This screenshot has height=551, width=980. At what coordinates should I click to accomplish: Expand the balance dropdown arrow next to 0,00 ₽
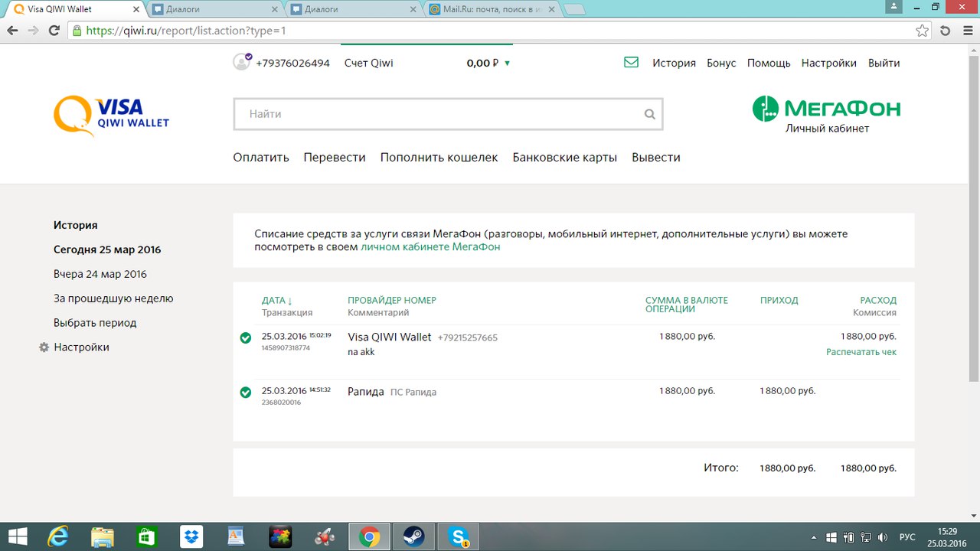(507, 64)
